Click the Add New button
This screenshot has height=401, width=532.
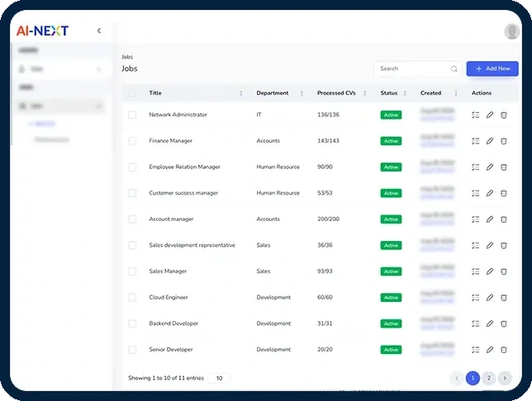click(492, 68)
